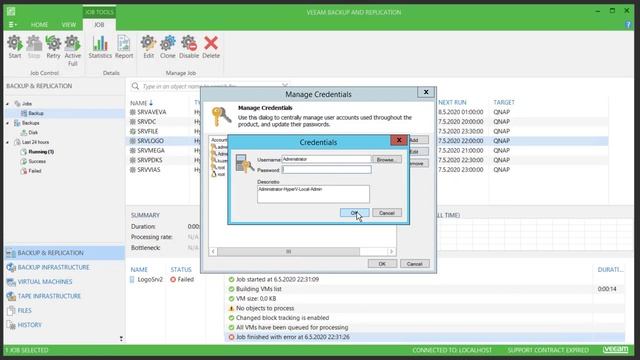This screenshot has width=640, height=360.
Task: Open the FILES navigation view
Action: pos(64,311)
